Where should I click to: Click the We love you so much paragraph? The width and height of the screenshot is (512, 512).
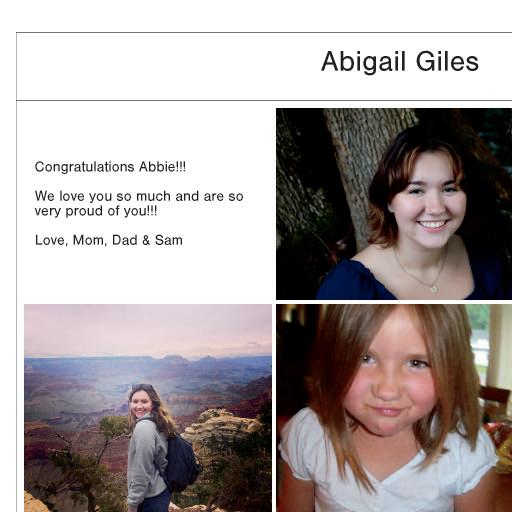point(139,203)
